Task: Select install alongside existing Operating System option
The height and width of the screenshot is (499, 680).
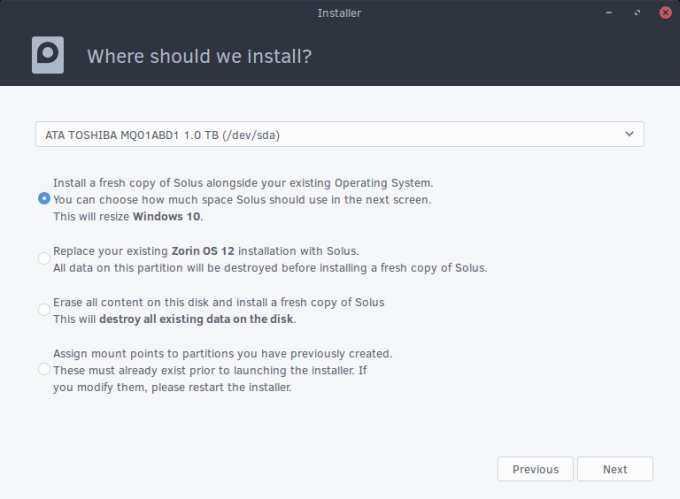Action: (x=44, y=199)
